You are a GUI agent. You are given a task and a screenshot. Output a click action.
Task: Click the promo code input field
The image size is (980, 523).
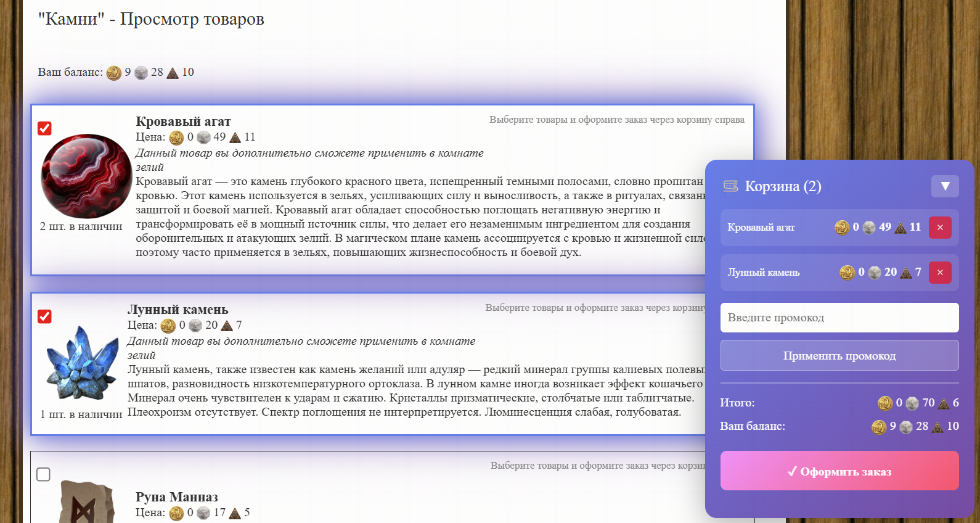(x=839, y=318)
